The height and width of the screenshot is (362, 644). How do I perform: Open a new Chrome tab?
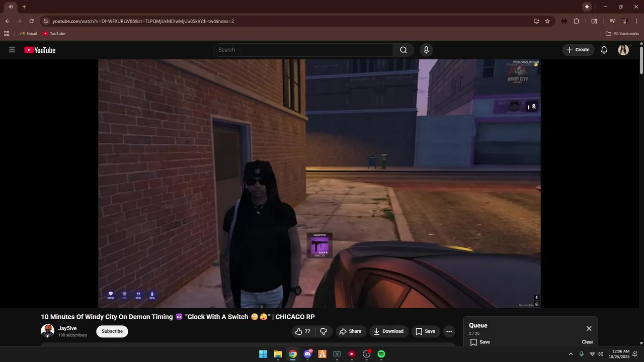click(24, 7)
